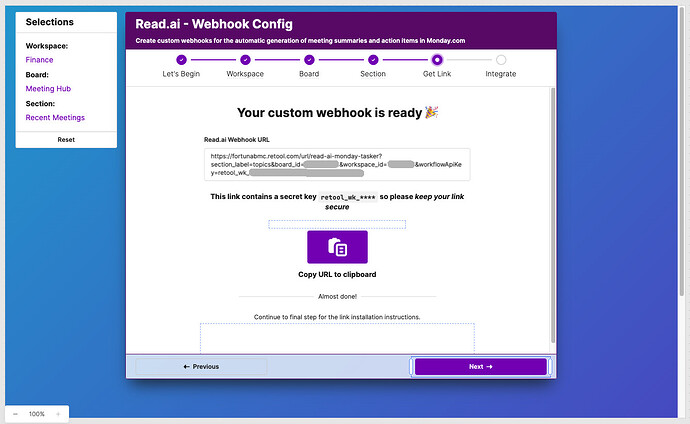Viewport: 690px width, 424px height.
Task: Go to the Next step
Action: pyautogui.click(x=481, y=366)
